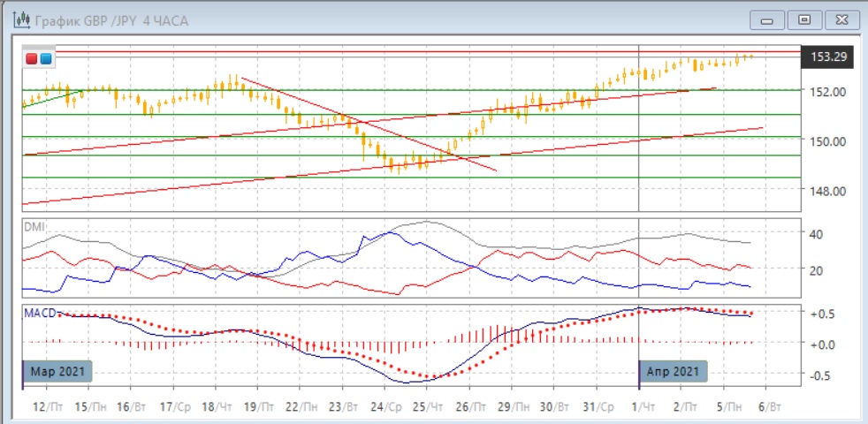Click the 40 value on the DMI scale
Screen dimensions: 868x424
(x=816, y=234)
